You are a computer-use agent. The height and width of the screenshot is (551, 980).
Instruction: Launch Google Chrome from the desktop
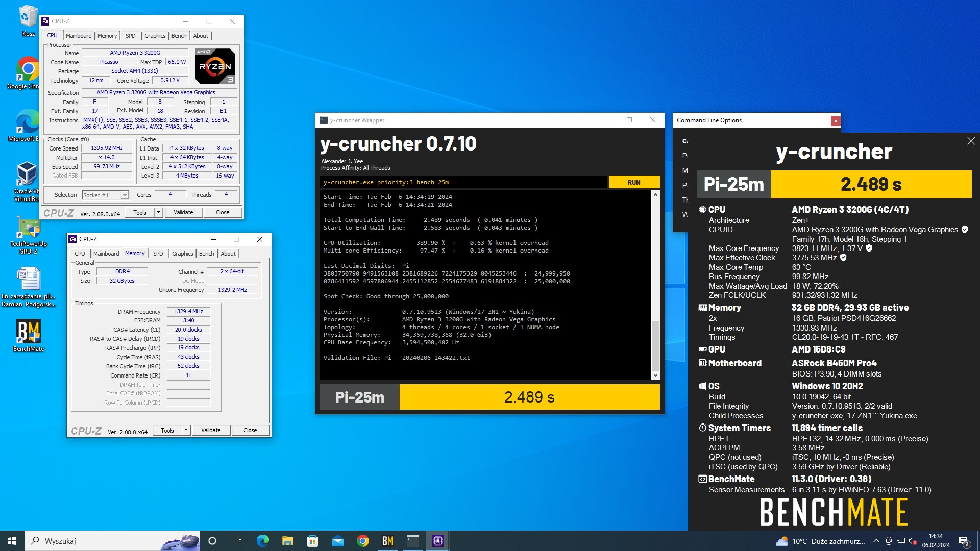click(x=28, y=73)
